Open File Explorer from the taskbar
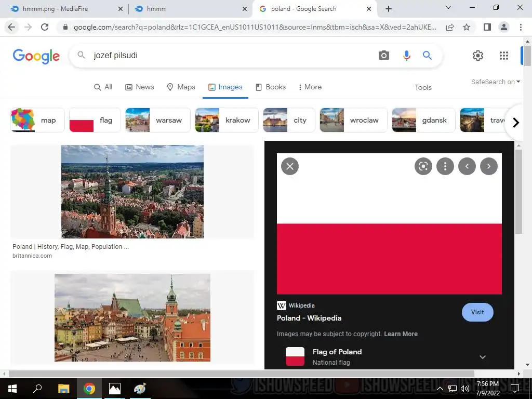The height and width of the screenshot is (399, 532). [x=63, y=389]
